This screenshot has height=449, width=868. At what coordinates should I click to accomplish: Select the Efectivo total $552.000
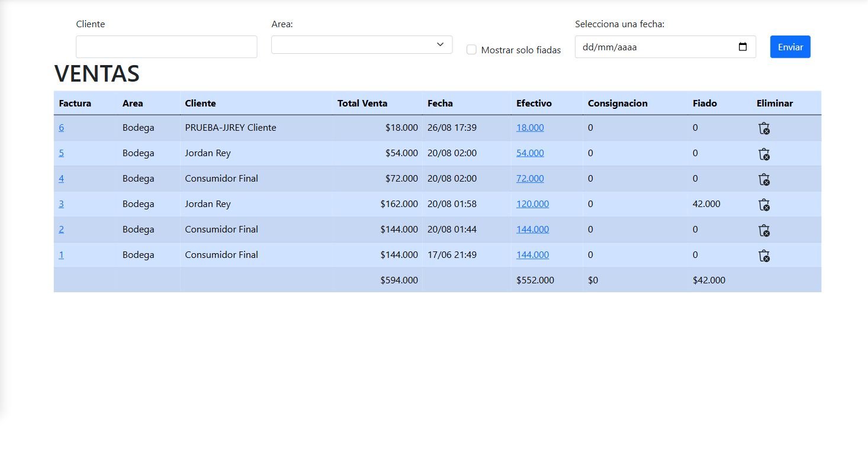click(535, 280)
